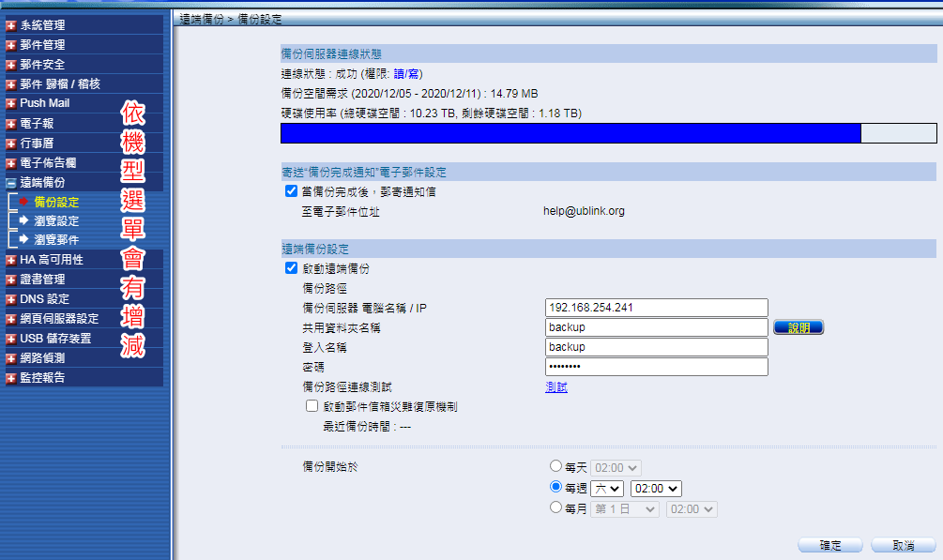Image resolution: width=943 pixels, height=560 pixels.
Task: Click the arrow icon beside 瀏覽設定
Action: coord(23,221)
